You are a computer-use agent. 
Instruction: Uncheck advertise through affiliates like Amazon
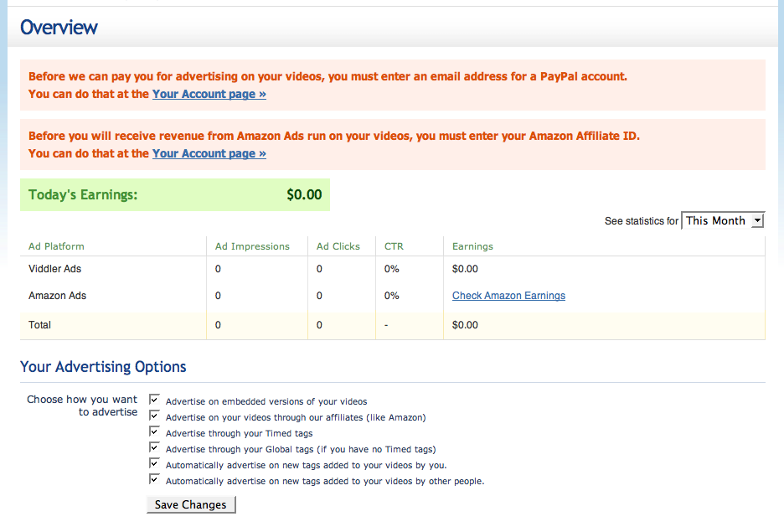point(154,416)
